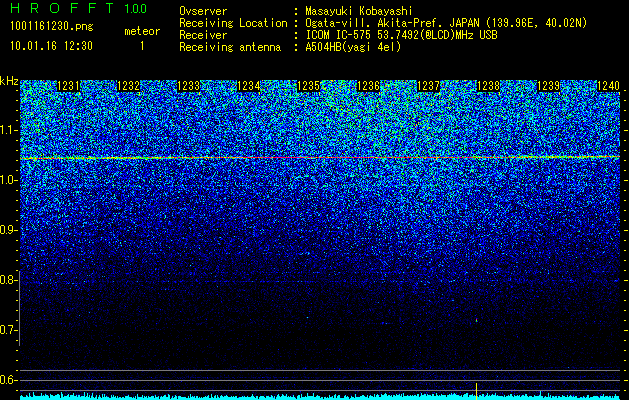The image size is (629, 400).
Task: Click the 0.9 frequency axis label
Action: pyautogui.click(x=8, y=230)
